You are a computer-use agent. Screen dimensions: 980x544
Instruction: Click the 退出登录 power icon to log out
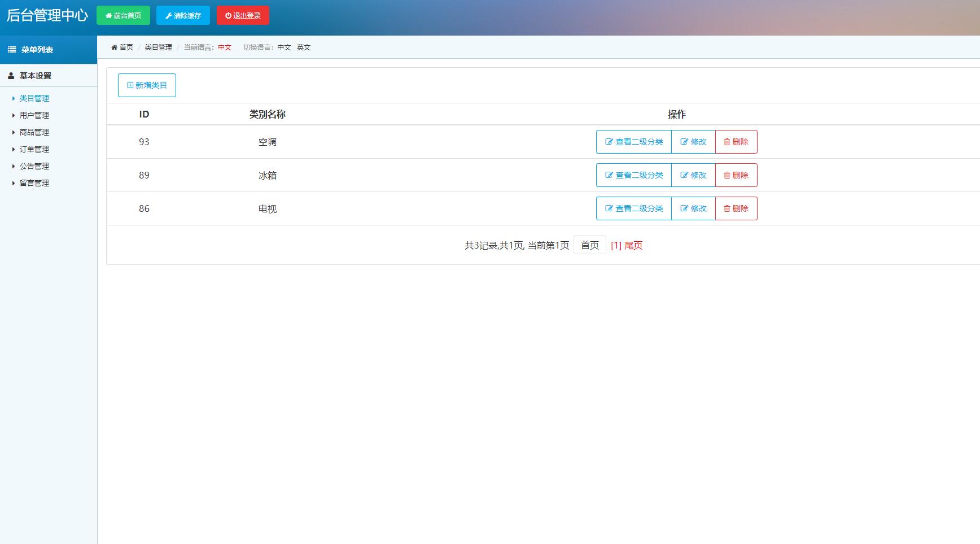click(x=227, y=15)
